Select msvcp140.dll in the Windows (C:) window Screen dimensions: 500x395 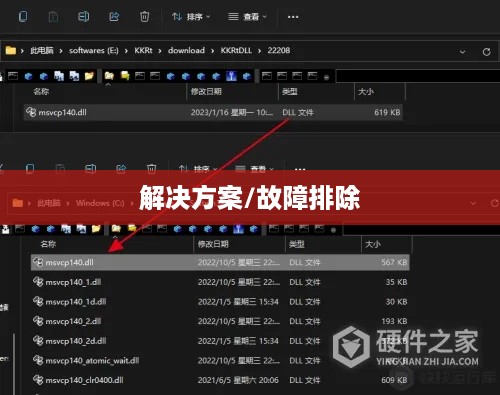coord(220,262)
